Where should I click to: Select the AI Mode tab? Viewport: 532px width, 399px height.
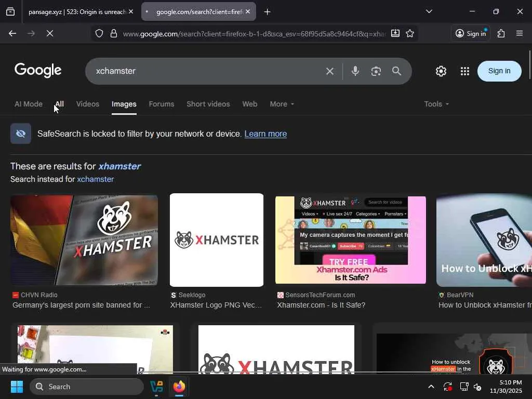(x=29, y=104)
